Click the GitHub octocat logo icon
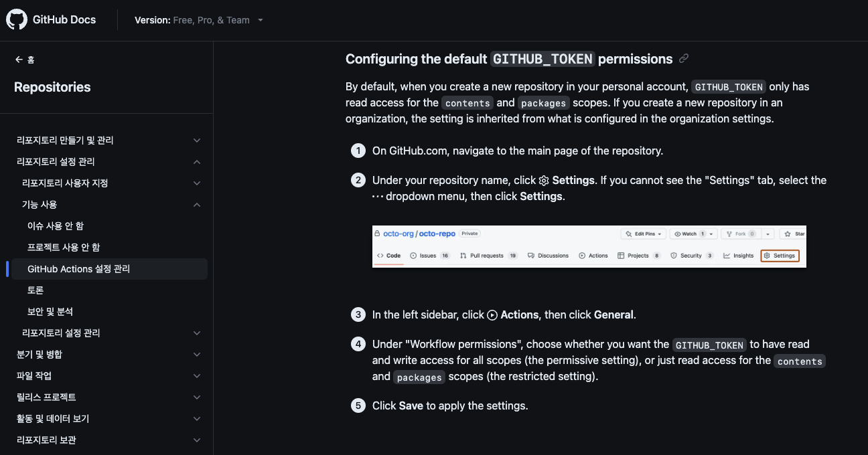This screenshot has width=868, height=455. click(x=17, y=19)
